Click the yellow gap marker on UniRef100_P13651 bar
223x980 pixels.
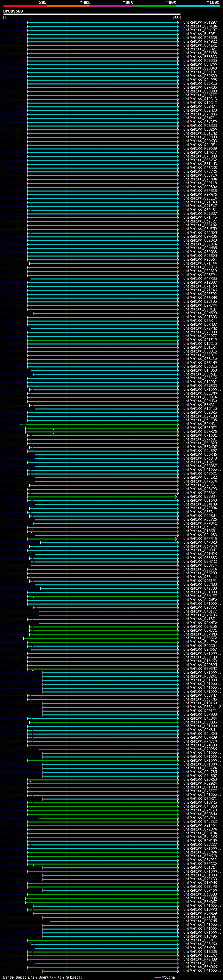coord(31,532)
